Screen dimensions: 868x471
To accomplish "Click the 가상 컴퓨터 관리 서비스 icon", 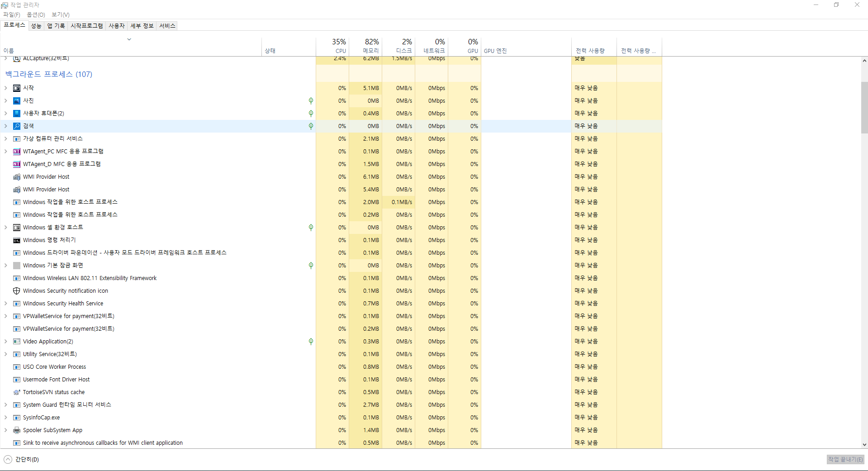I will click(17, 139).
